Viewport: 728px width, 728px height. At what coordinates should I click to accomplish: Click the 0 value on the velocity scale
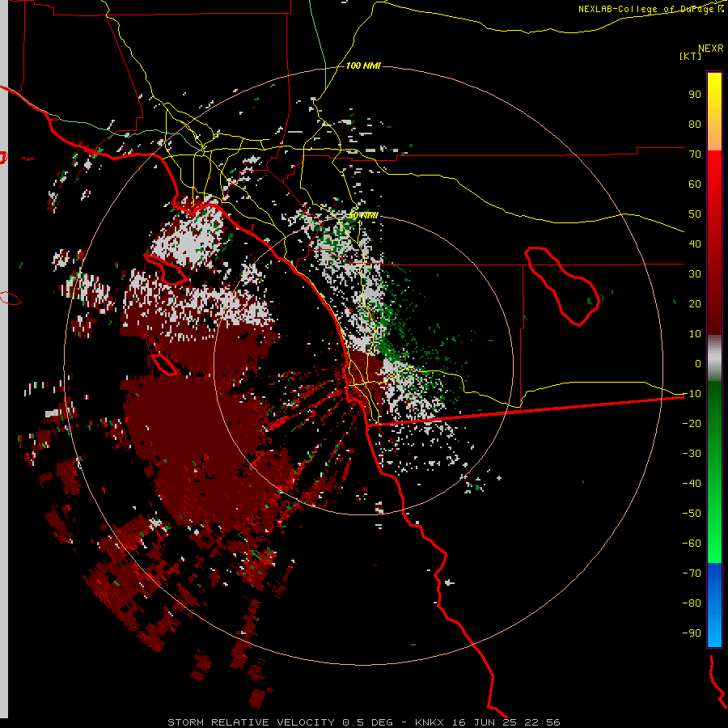[x=698, y=363]
